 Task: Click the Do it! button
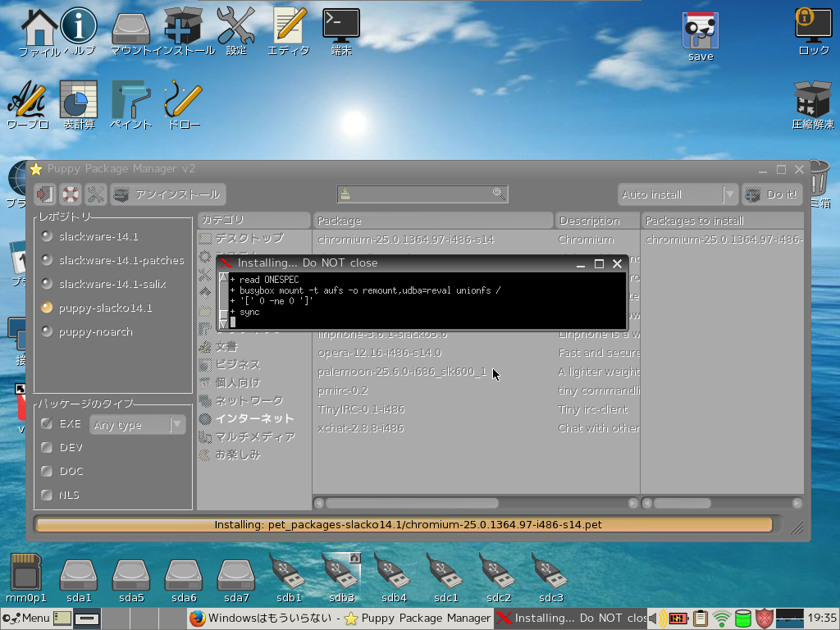click(771, 194)
